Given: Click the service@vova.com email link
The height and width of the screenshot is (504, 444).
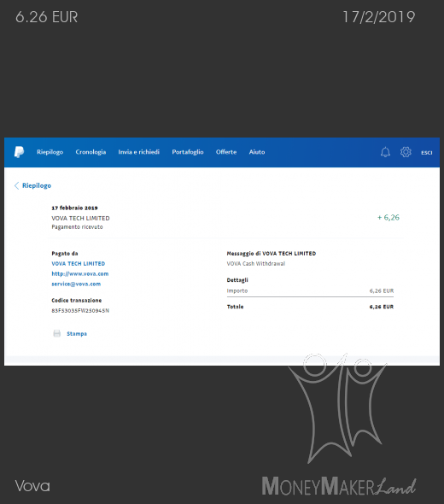Looking at the screenshot, I should [x=76, y=284].
